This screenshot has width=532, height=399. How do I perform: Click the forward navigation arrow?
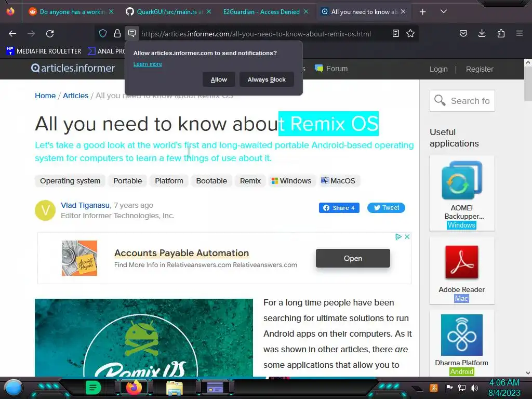pos(31,34)
